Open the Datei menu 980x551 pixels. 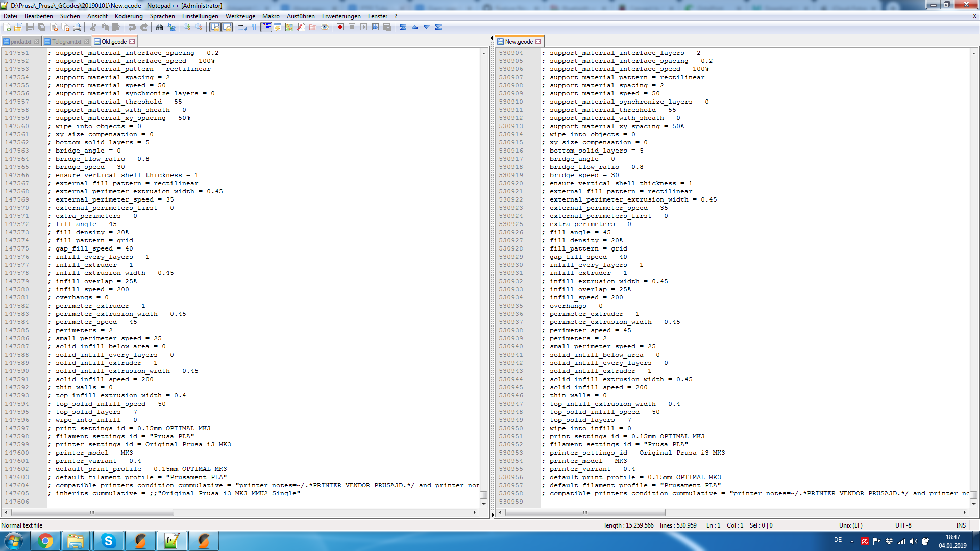(x=10, y=16)
